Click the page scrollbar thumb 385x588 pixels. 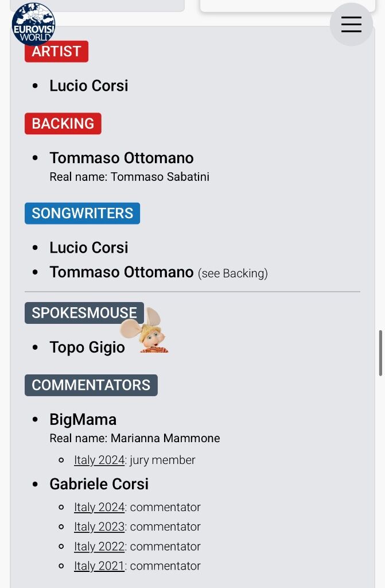point(380,353)
